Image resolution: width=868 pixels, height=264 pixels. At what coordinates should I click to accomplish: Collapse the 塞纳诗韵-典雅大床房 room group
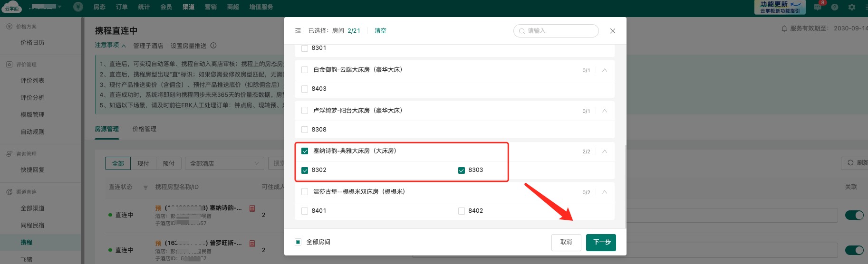(605, 151)
